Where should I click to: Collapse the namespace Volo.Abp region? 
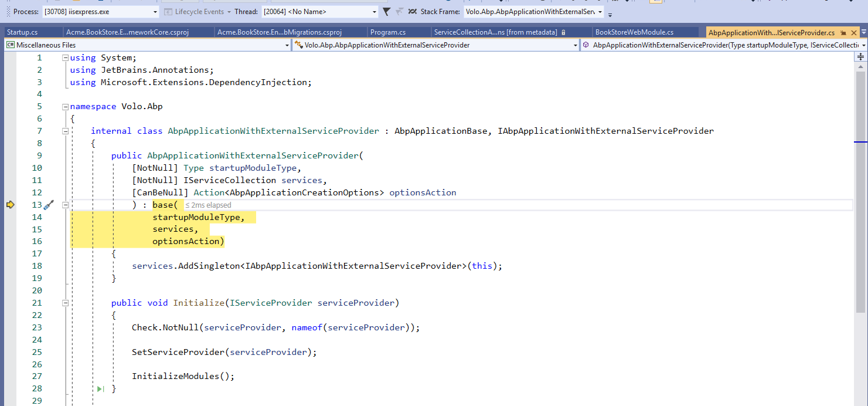(x=65, y=107)
